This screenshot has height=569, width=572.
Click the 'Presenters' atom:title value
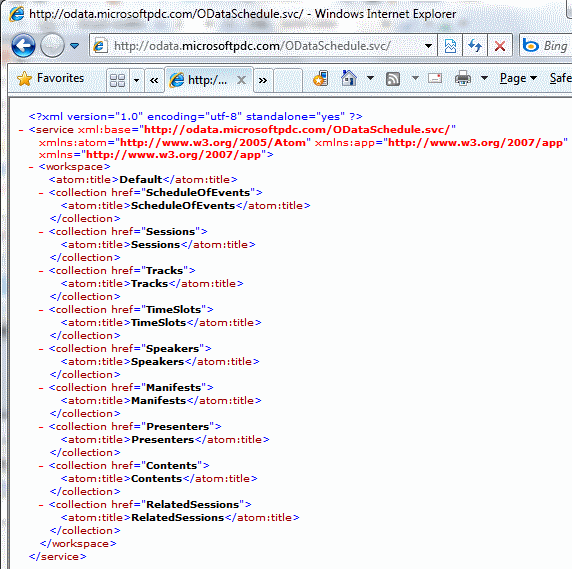pyautogui.click(x=163, y=440)
